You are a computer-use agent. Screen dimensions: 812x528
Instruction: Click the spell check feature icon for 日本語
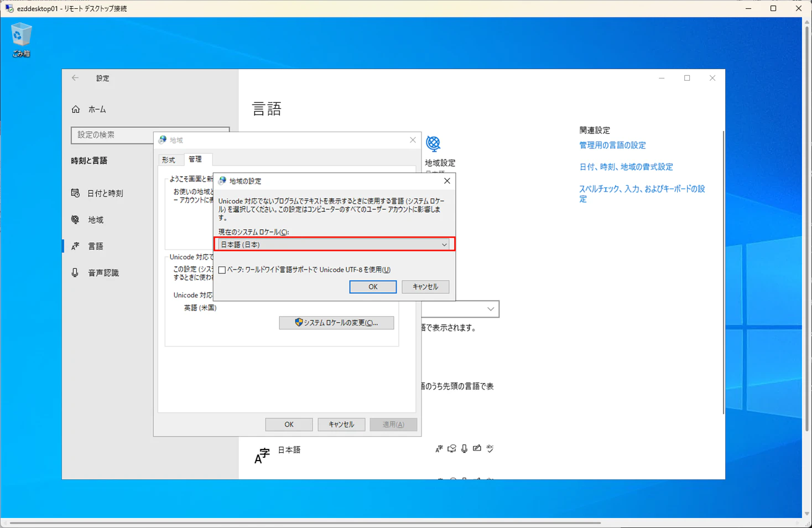pos(490,449)
